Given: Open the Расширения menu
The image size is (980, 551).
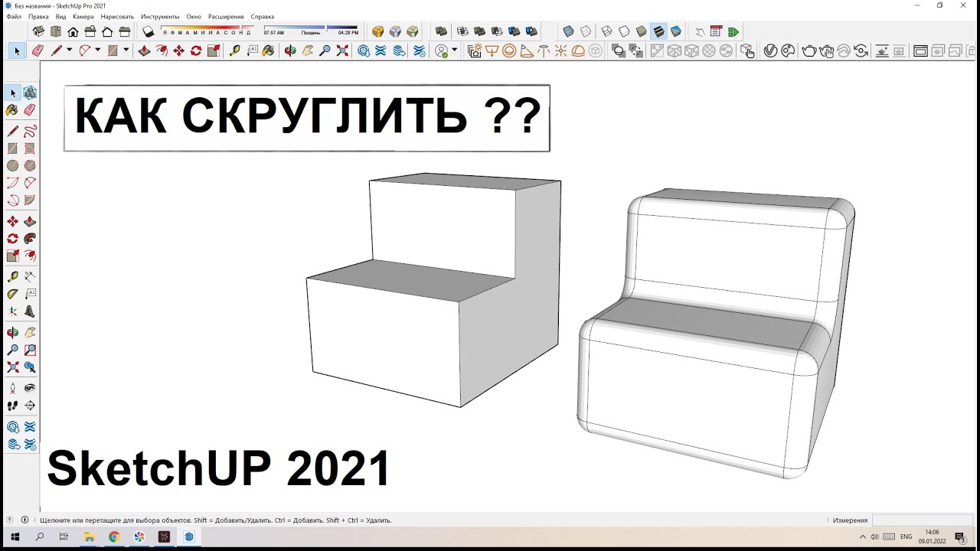Looking at the screenshot, I should coord(226,16).
